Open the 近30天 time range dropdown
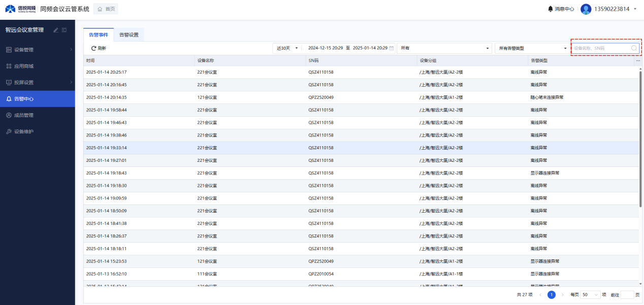The image size is (644, 305). point(287,48)
